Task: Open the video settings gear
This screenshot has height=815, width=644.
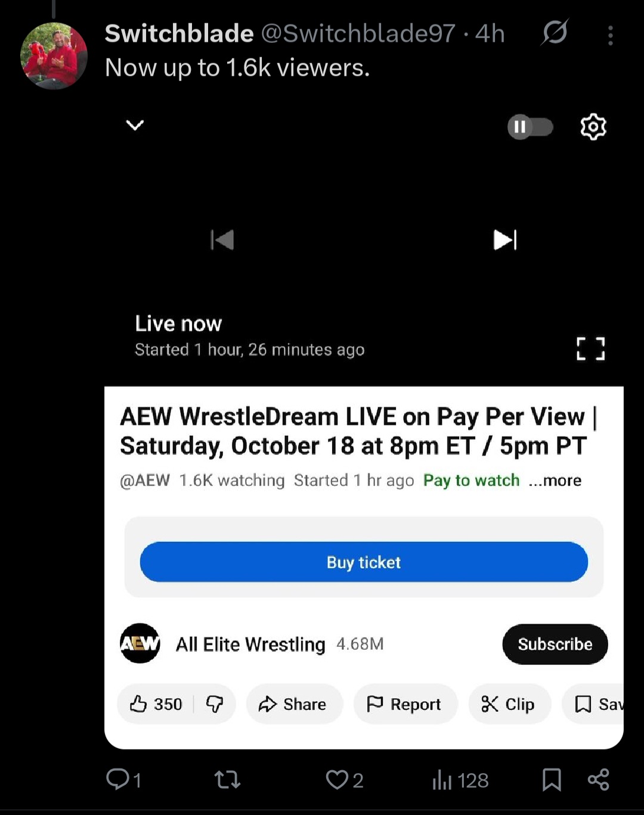Action: (x=593, y=126)
